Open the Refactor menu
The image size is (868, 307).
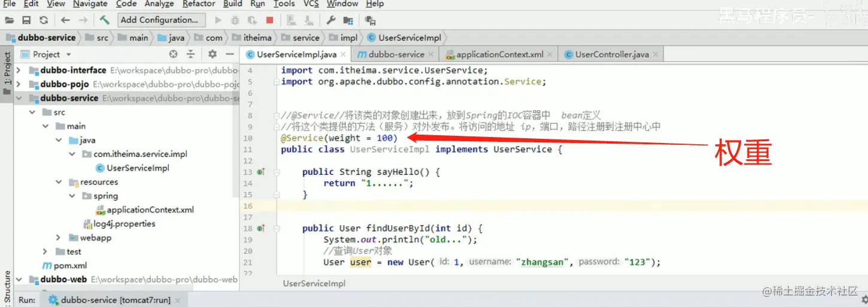199,4
